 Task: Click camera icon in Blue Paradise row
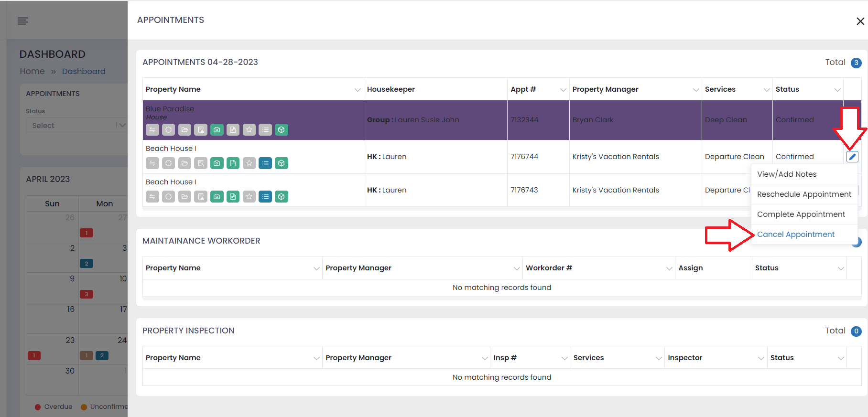coord(217,130)
